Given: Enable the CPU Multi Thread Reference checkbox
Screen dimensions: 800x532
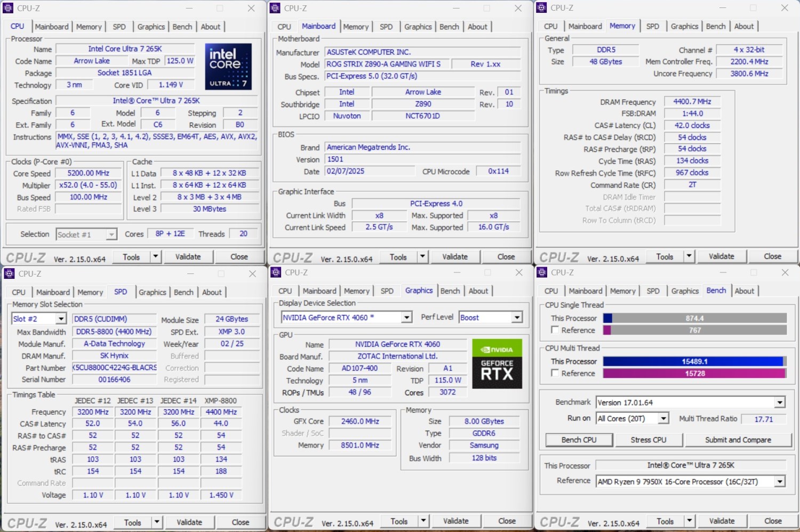Looking at the screenshot, I should pyautogui.click(x=555, y=373).
